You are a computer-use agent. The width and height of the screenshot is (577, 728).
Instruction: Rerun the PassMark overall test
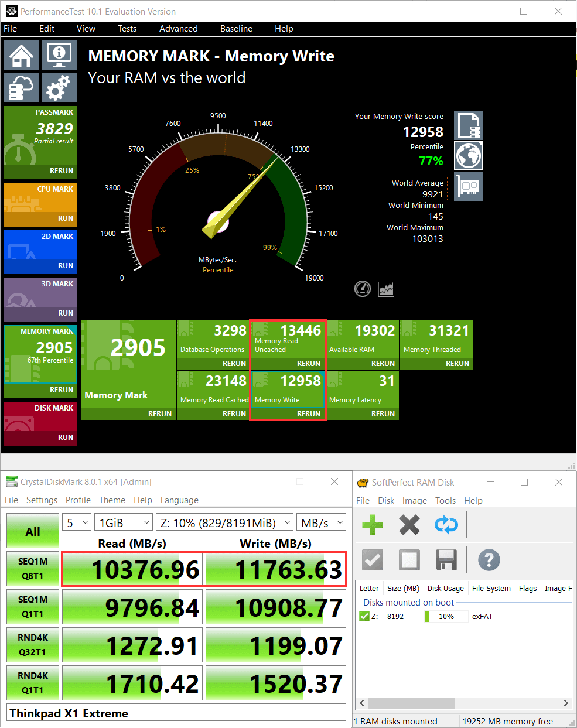[62, 171]
